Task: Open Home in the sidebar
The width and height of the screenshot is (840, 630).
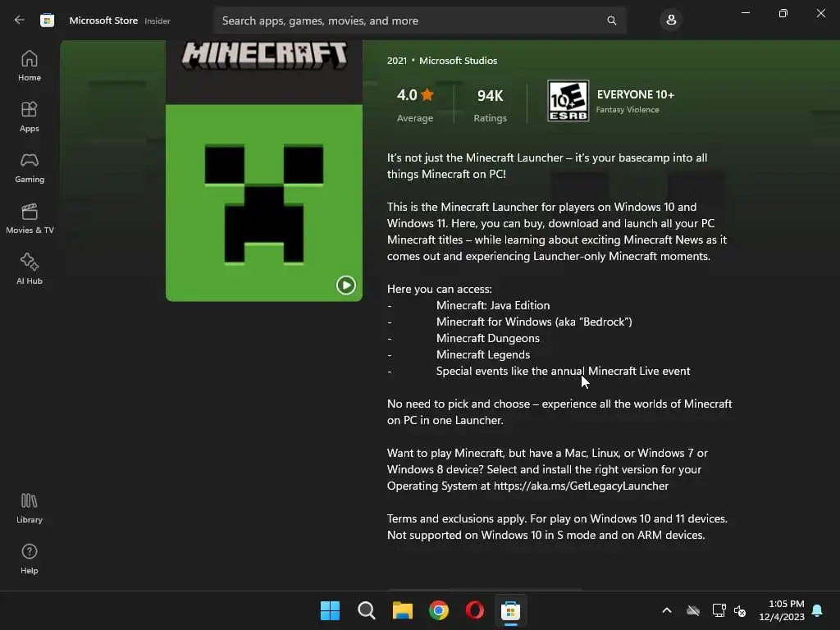Action: (x=30, y=66)
